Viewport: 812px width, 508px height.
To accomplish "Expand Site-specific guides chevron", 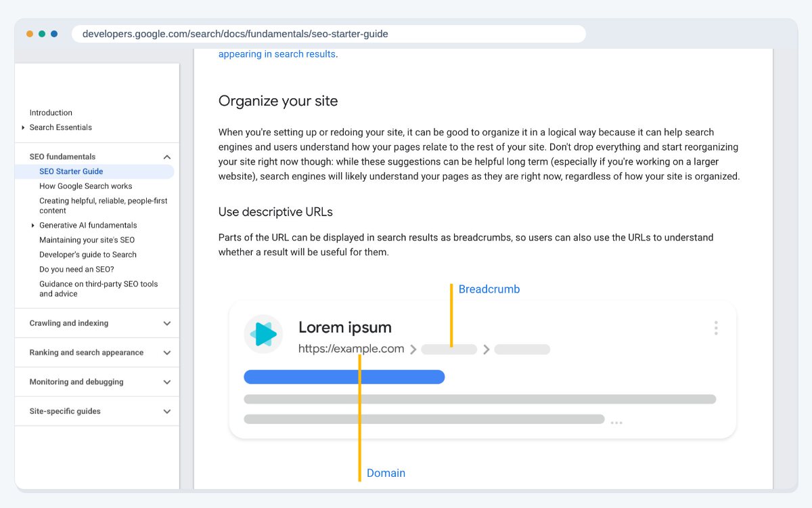I will [167, 412].
